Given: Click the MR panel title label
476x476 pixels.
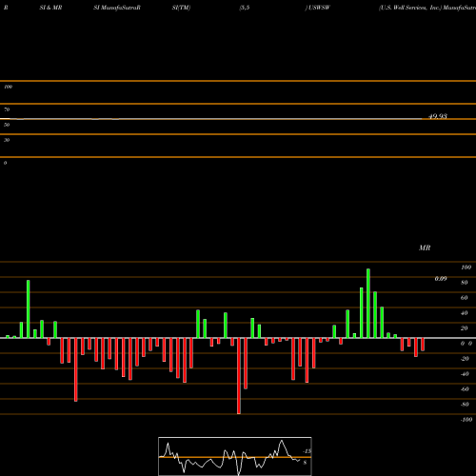Looking at the screenshot, I should pos(425,248).
